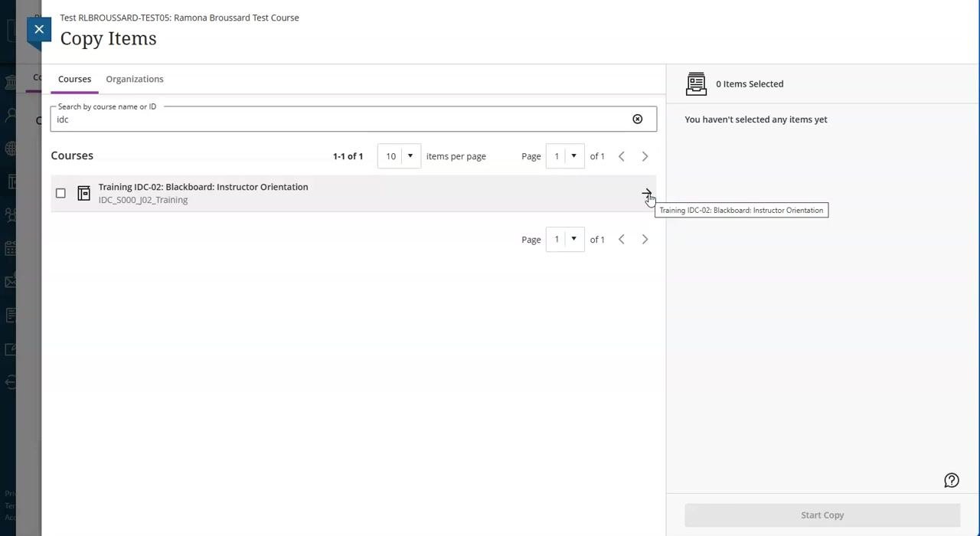
Task: Click the Start Copy button
Action: coord(822,515)
